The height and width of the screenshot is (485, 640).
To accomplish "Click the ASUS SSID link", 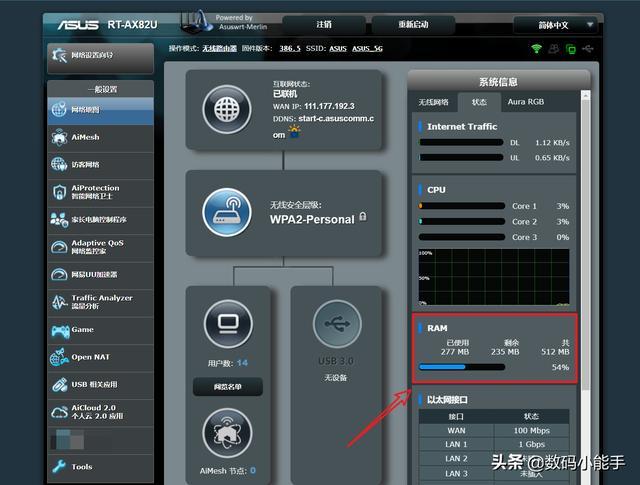I will coord(338,49).
